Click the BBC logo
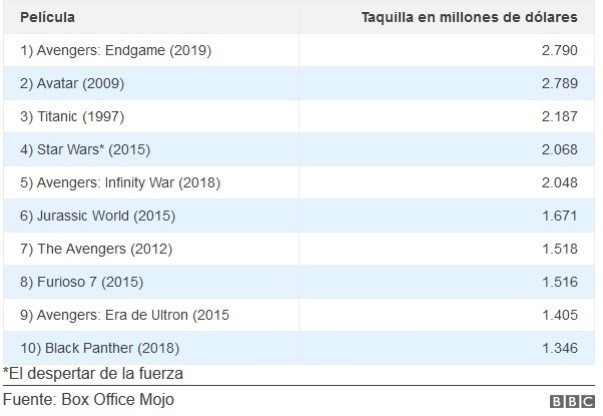The width and height of the screenshot is (603, 416). 573,402
